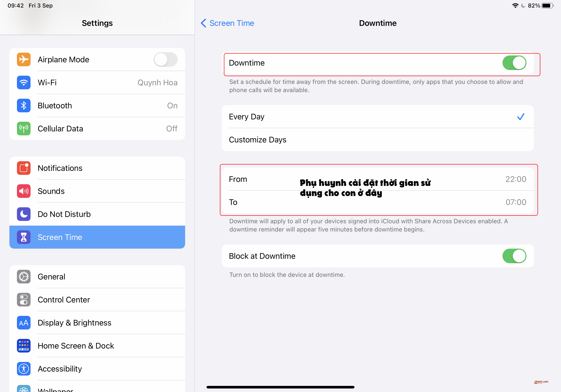Select Every Day schedule option
This screenshot has width=561, height=392.
pyautogui.click(x=246, y=117)
